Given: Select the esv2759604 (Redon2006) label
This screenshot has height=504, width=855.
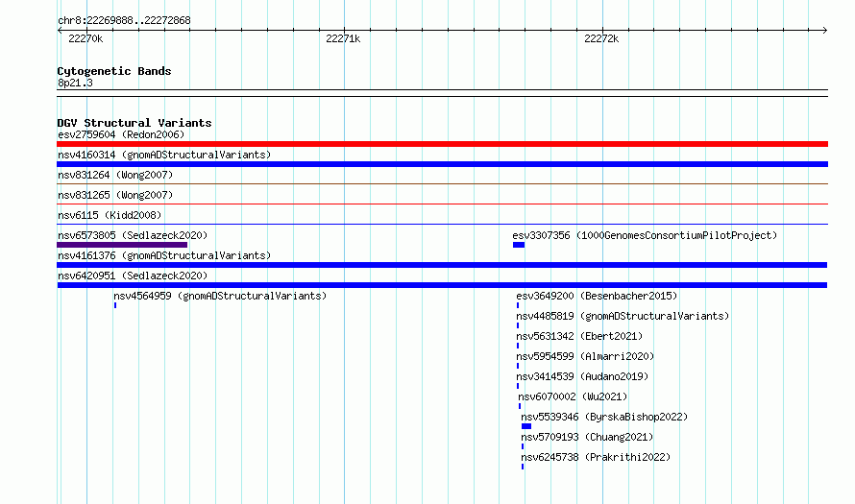Looking at the screenshot, I should 121,134.
